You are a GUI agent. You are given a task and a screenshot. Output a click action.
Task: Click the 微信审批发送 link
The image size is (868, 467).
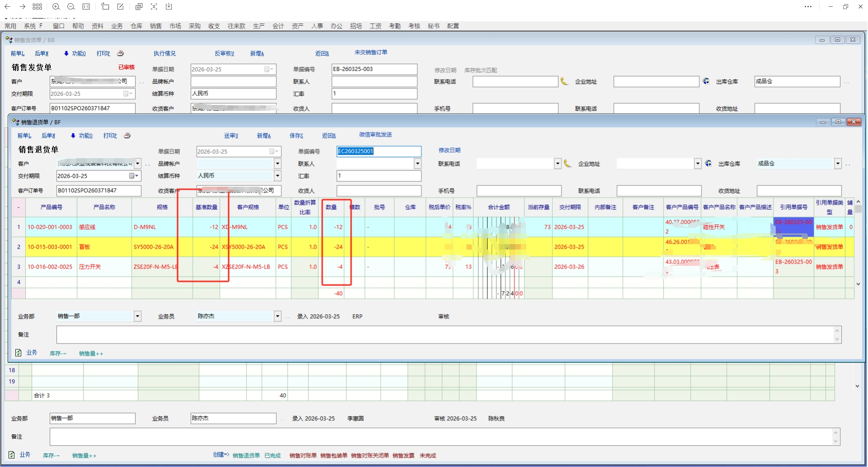pyautogui.click(x=375, y=135)
